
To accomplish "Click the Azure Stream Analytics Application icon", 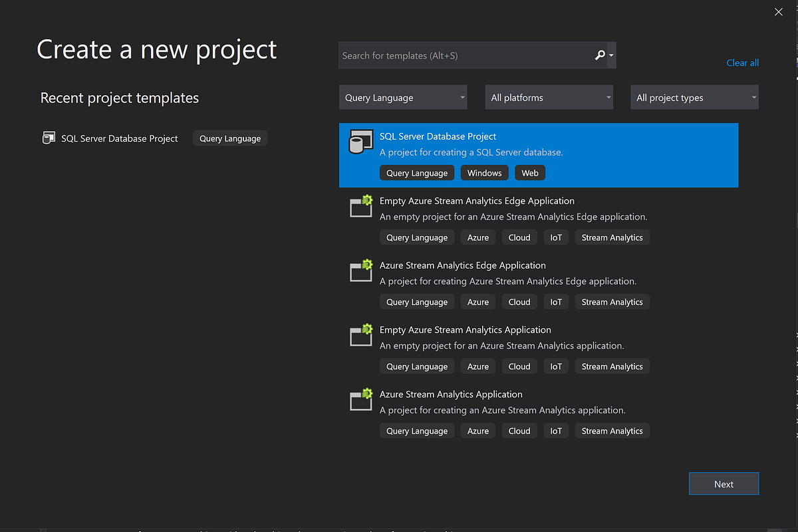I will pos(360,400).
